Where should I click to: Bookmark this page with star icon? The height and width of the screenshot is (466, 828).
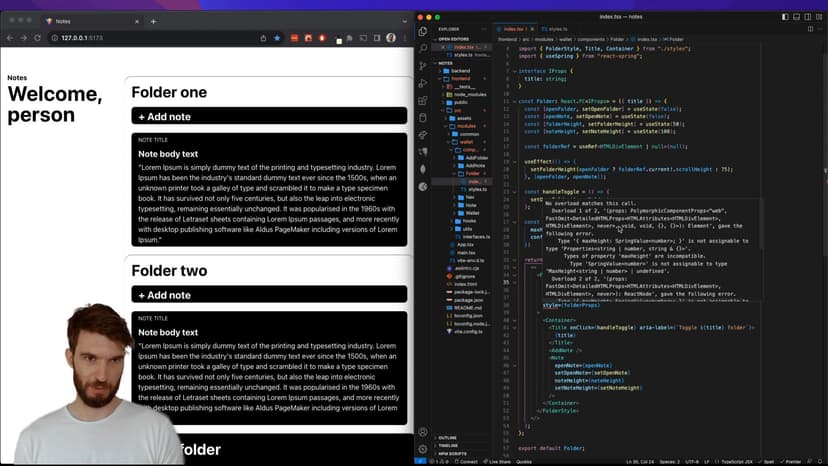[x=277, y=38]
